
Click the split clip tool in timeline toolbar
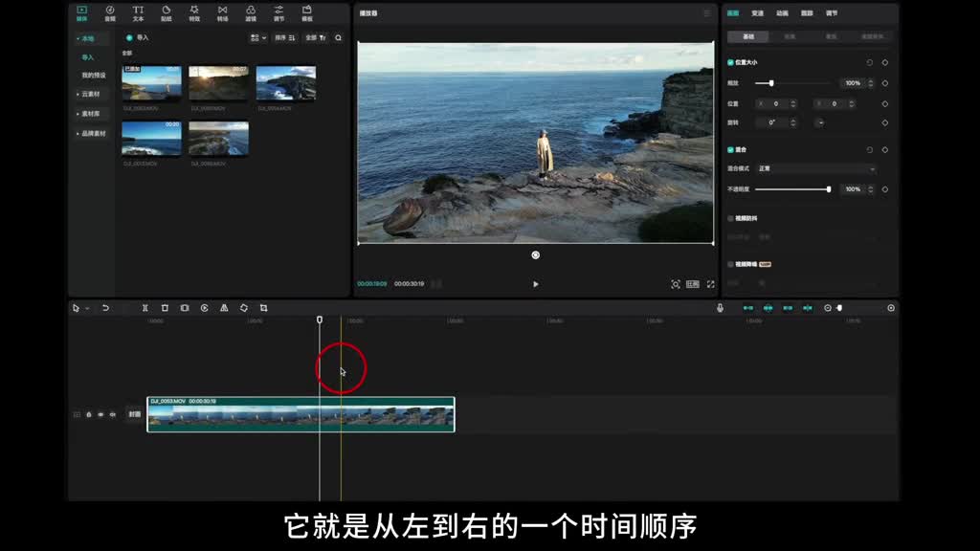(145, 308)
